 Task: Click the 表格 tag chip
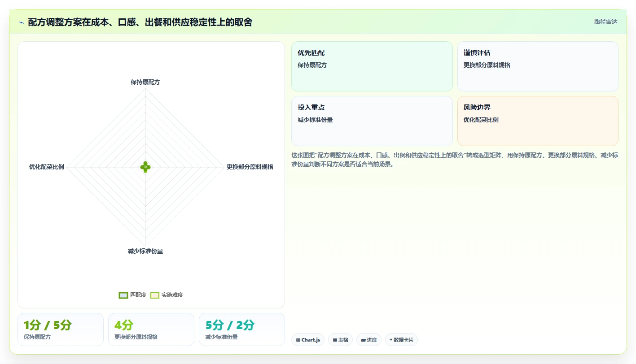pyautogui.click(x=341, y=340)
